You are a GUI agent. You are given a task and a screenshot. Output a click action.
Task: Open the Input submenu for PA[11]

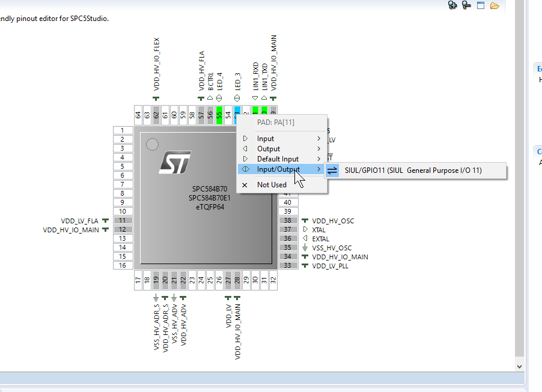[282, 139]
